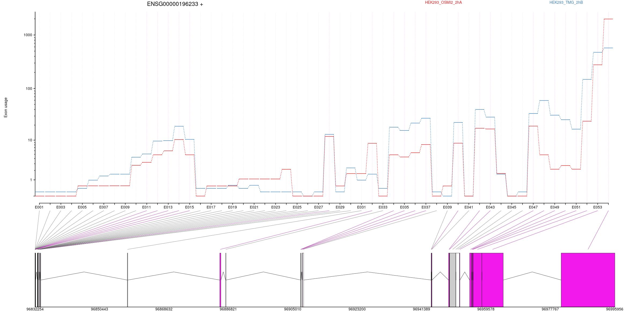
Task: Click genomic coordinate 96977767
Action: [550, 309]
